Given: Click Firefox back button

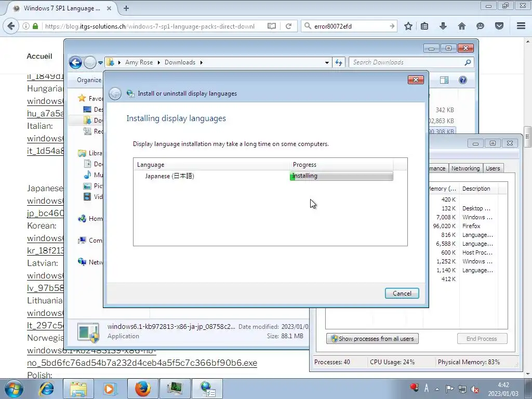Looking at the screenshot, I should (x=11, y=26).
